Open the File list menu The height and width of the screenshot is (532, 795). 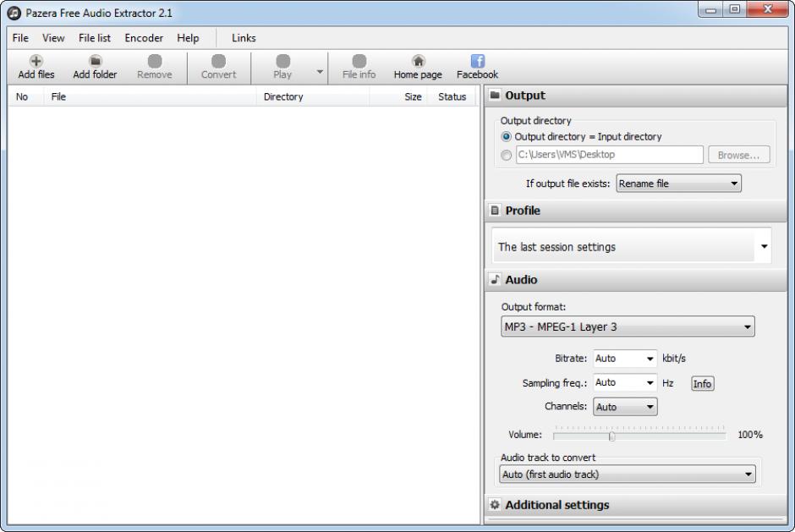[95, 38]
